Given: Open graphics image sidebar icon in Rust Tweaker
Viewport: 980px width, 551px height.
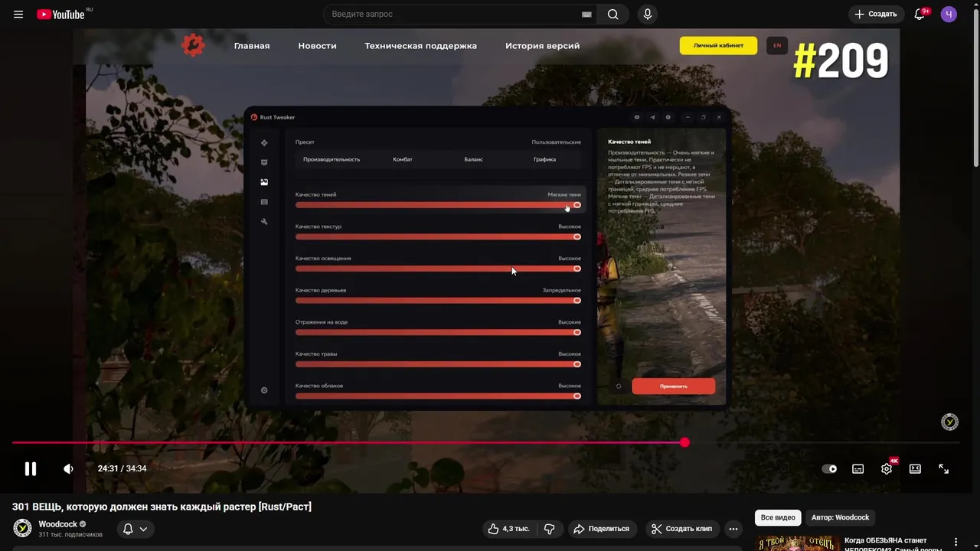Looking at the screenshot, I should (x=264, y=182).
